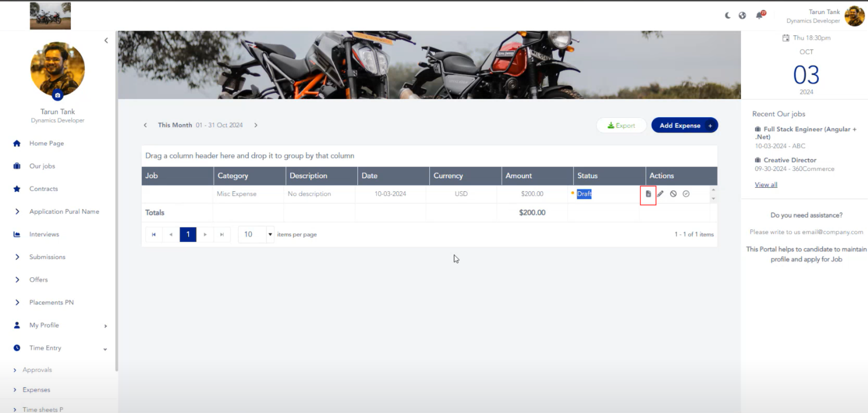Submit the expense with checkmark icon
Screen dimensions: 868x413
686,194
